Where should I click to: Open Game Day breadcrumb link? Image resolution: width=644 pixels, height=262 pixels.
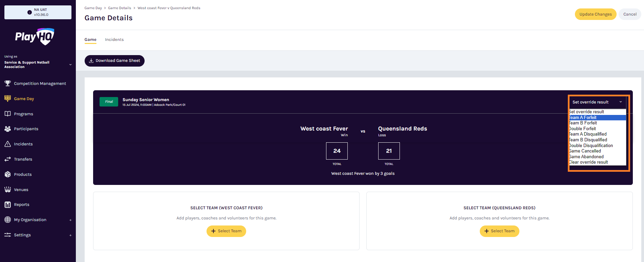click(x=93, y=8)
